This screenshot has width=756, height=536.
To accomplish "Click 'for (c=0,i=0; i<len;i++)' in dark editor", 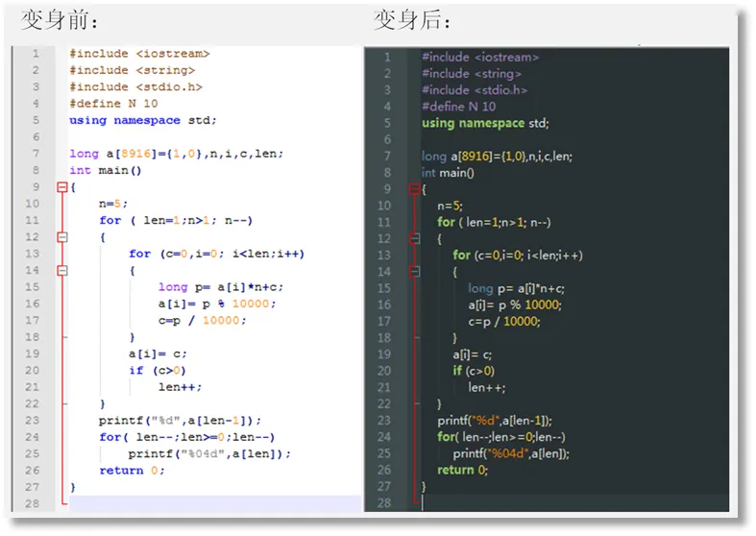I will pos(518,256).
